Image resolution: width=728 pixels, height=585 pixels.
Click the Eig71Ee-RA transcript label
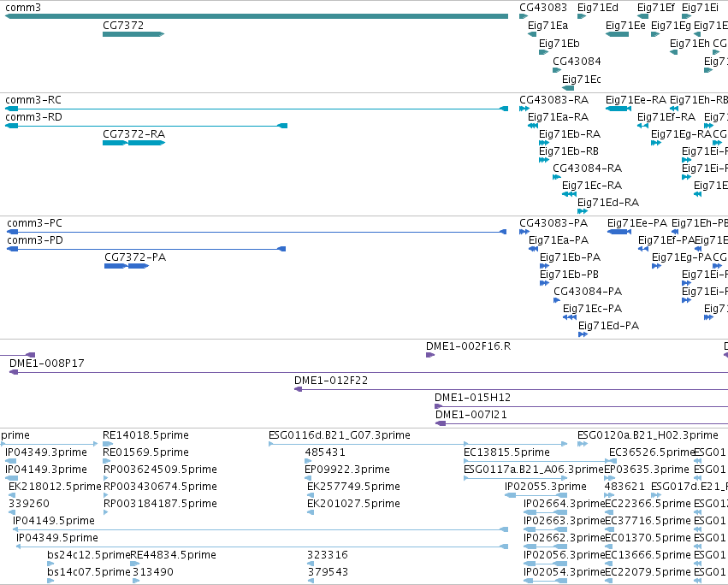pyautogui.click(x=636, y=100)
